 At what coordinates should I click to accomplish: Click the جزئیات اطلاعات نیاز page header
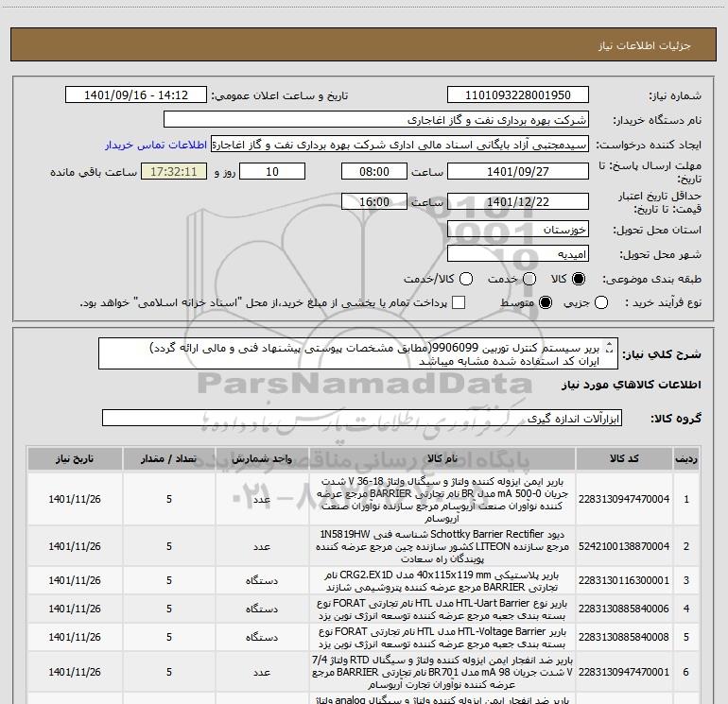(645, 45)
